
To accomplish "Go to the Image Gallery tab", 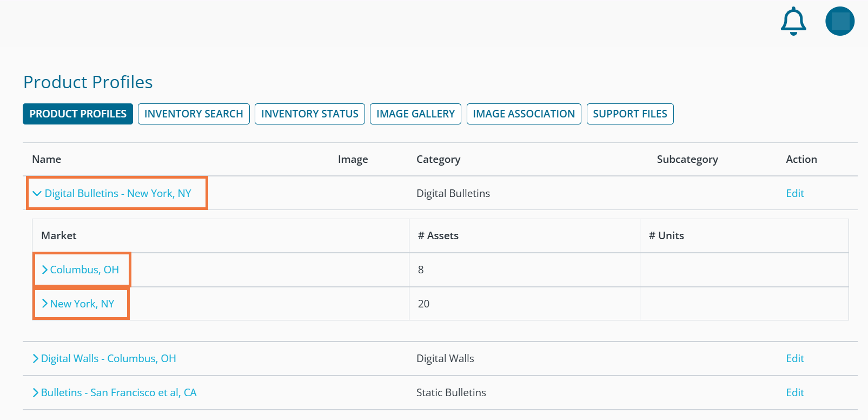I will click(415, 114).
